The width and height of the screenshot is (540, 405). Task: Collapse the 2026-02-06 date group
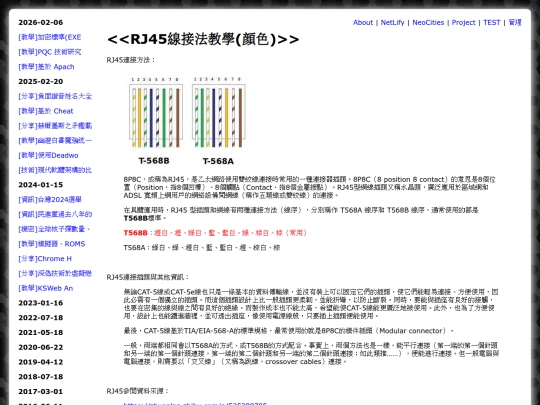click(41, 22)
